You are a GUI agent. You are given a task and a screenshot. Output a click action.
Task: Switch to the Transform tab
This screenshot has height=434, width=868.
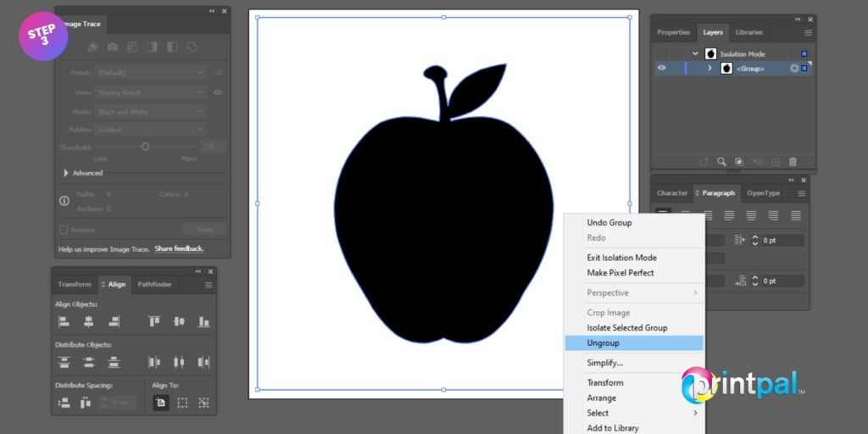75,285
